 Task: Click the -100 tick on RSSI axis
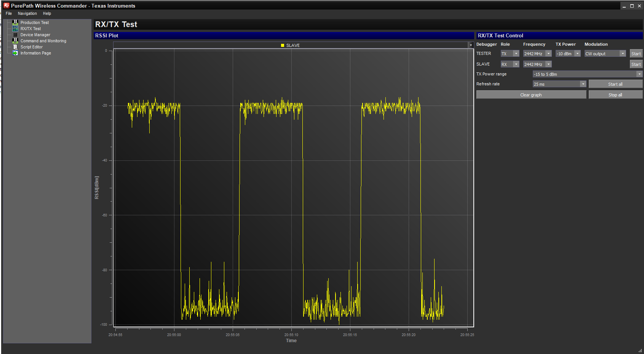tap(104, 325)
